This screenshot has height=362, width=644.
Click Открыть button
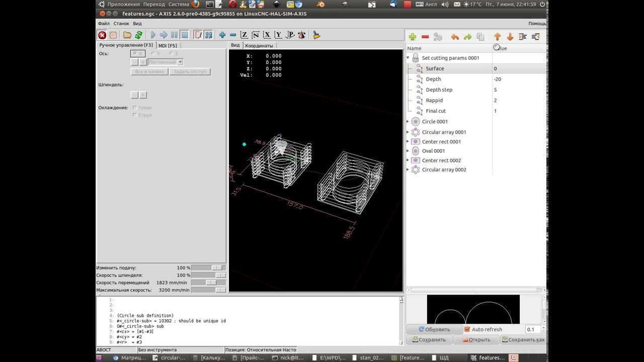476,340
